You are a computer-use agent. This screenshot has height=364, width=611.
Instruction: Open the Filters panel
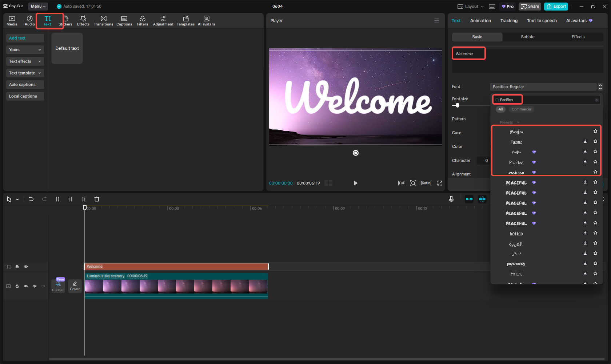click(x=143, y=20)
